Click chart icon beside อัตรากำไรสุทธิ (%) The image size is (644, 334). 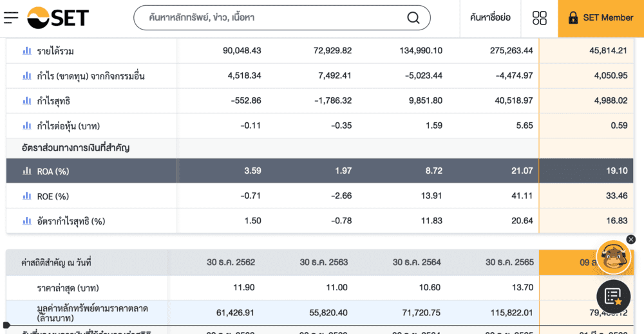click(27, 221)
